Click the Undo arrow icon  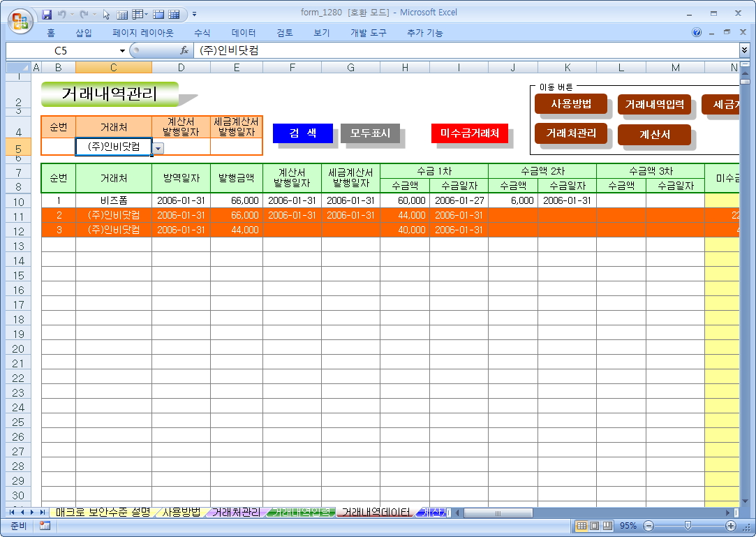click(x=62, y=14)
